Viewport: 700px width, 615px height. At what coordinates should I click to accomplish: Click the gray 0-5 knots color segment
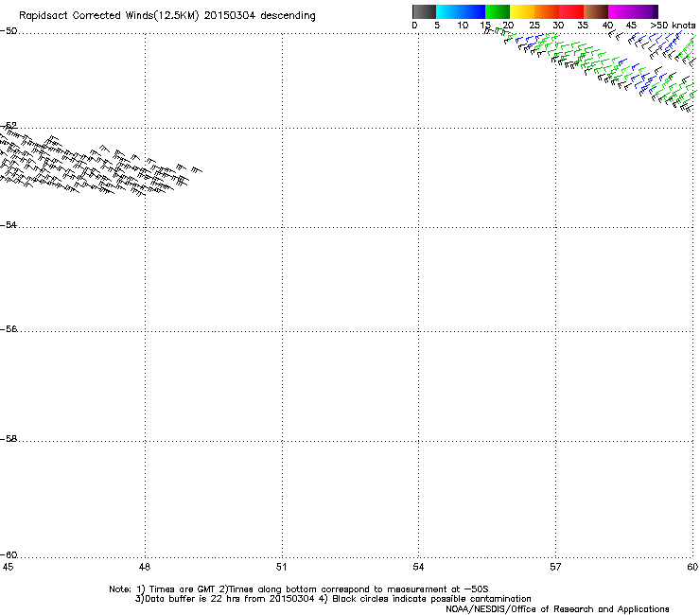(424, 11)
